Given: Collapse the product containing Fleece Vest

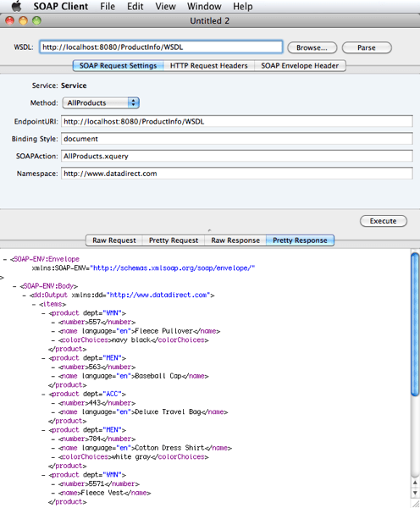Looking at the screenshot, I should tap(44, 475).
